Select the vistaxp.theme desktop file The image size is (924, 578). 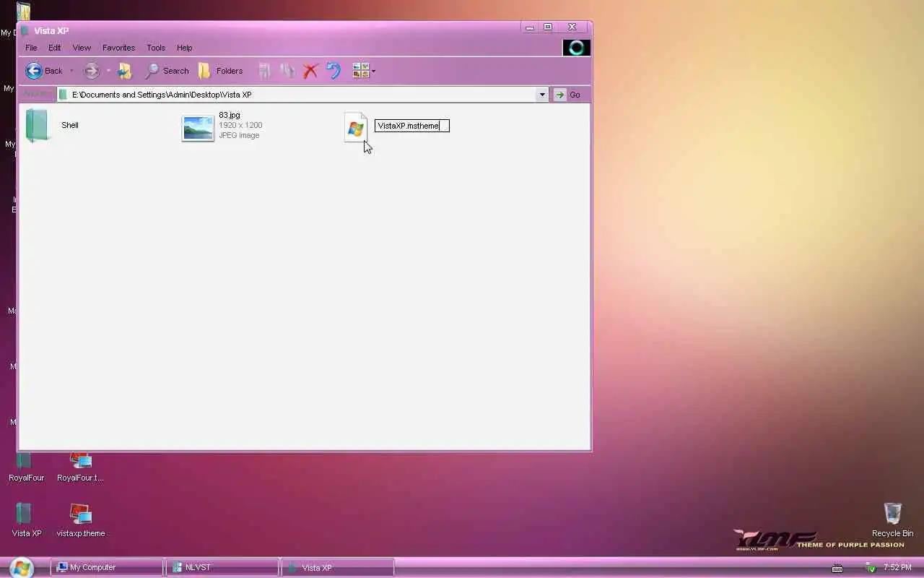[80, 520]
